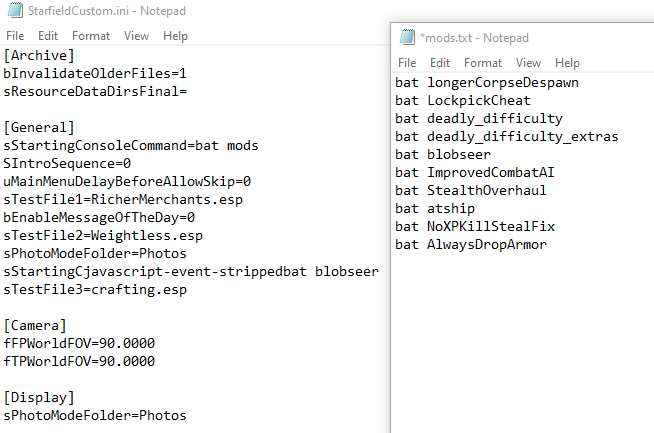Click the bEnableMessageOfTheDay=0 line
Image resolution: width=654 pixels, height=433 pixels.
[99, 217]
